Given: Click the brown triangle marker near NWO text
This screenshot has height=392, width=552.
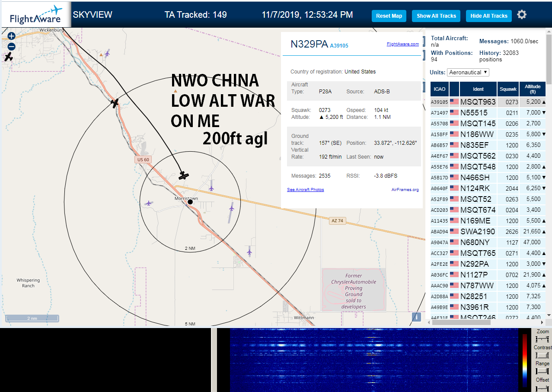Looking at the screenshot, I should click(175, 91).
